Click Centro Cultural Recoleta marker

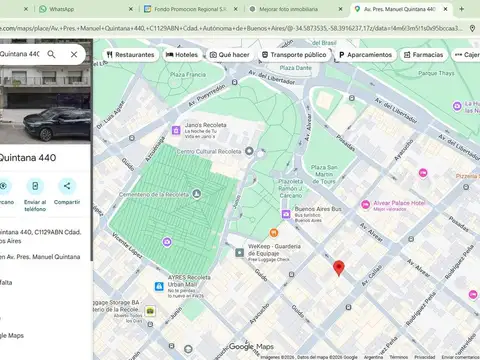(249, 151)
